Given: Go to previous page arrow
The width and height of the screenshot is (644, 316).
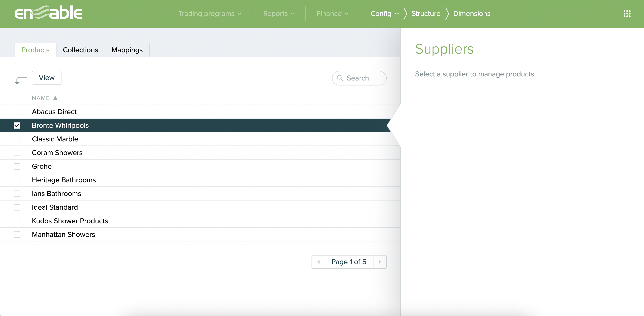Looking at the screenshot, I should coord(318,262).
